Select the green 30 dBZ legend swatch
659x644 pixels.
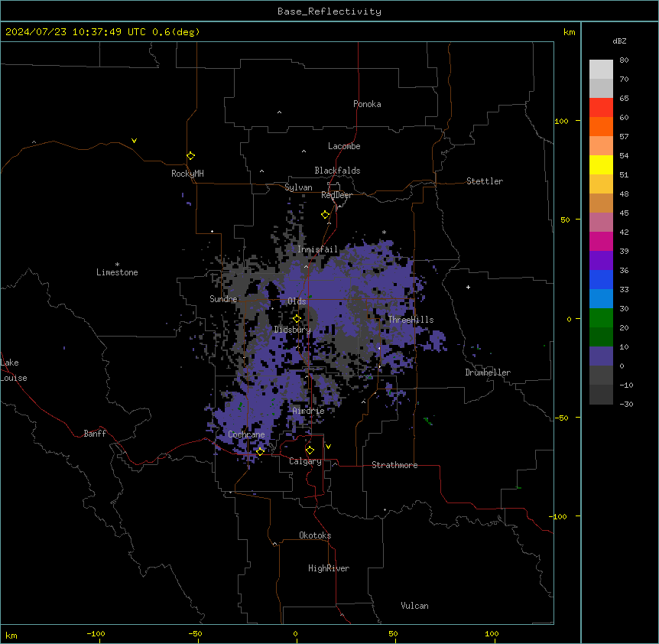[x=601, y=318]
